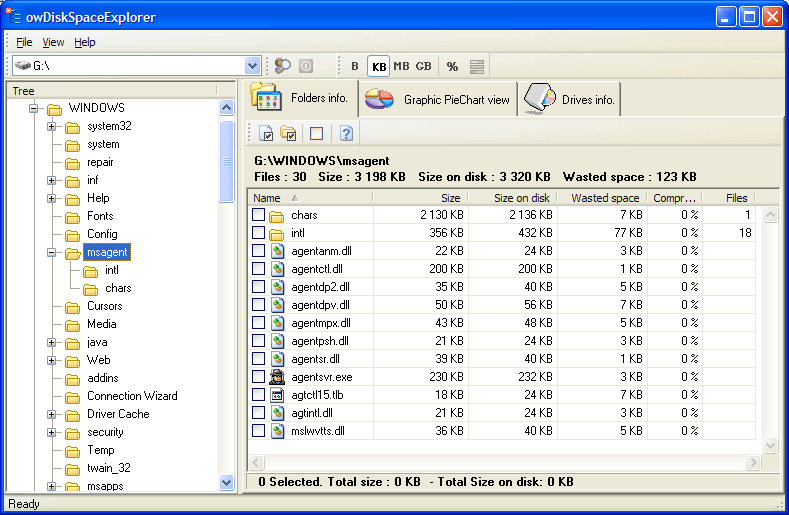This screenshot has width=789, height=515.
Task: Expand the Driver Cache tree node
Action: [51, 414]
